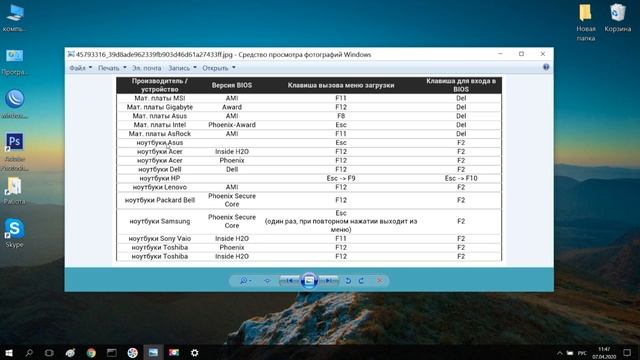Go to next photo in viewer
The width and height of the screenshot is (640, 360).
pyautogui.click(x=329, y=281)
